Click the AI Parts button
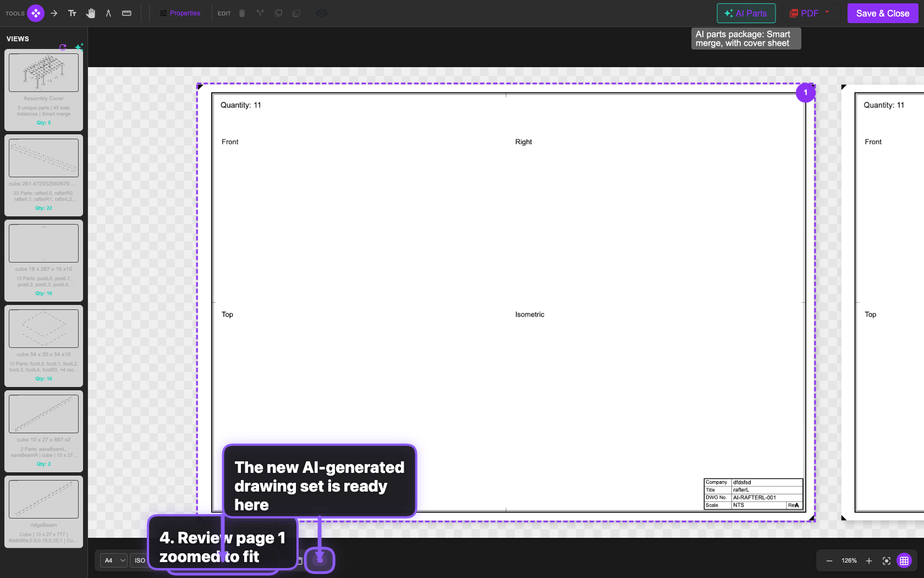Viewport: 924px width, 578px height. coord(746,13)
